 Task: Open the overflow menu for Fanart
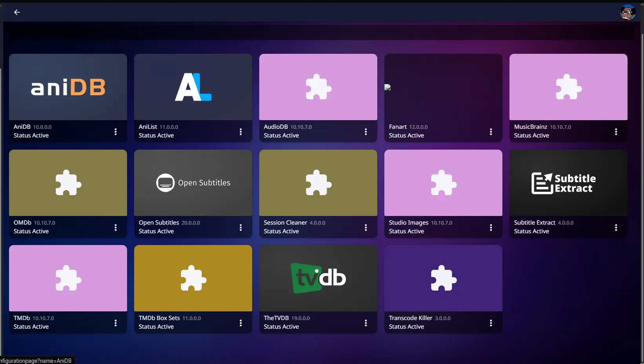pyautogui.click(x=491, y=132)
